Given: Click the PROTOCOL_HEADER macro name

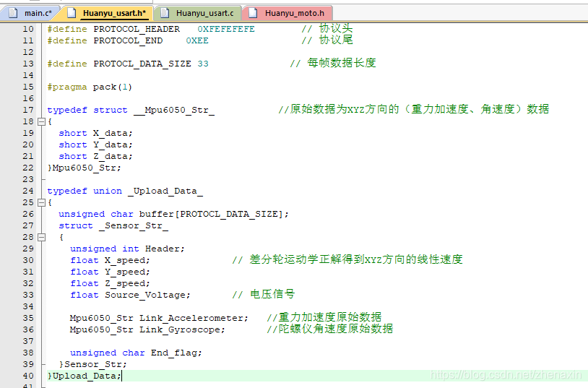Looking at the screenshot, I should 137,30.
